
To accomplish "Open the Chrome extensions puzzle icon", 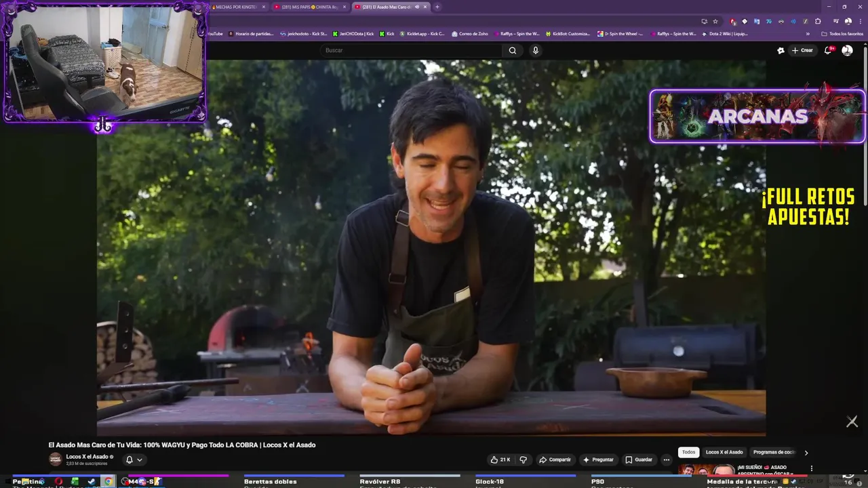I will pos(818,22).
